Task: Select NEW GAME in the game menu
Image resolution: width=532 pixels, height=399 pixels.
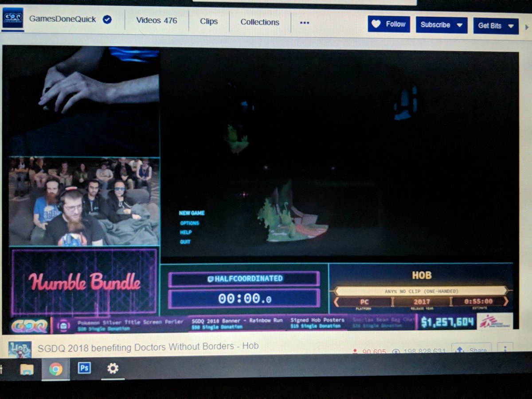Action: (192, 213)
